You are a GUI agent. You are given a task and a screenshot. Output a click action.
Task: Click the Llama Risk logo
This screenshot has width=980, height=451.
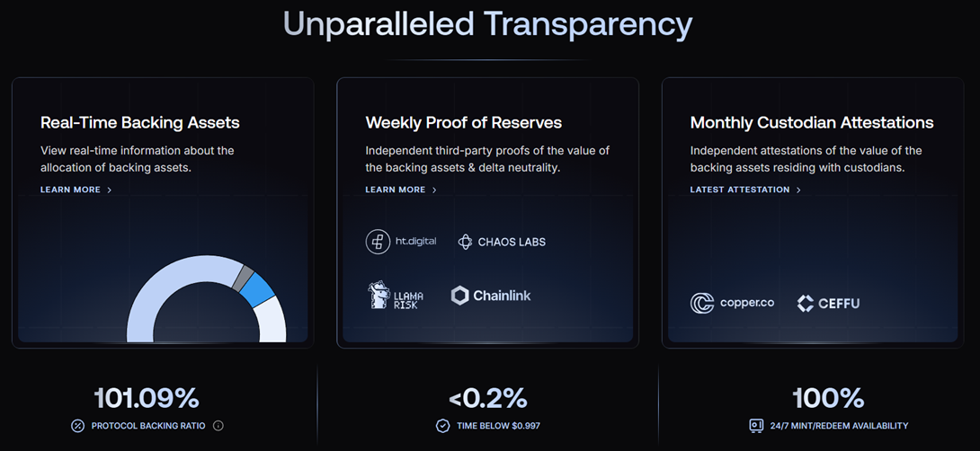pos(396,296)
